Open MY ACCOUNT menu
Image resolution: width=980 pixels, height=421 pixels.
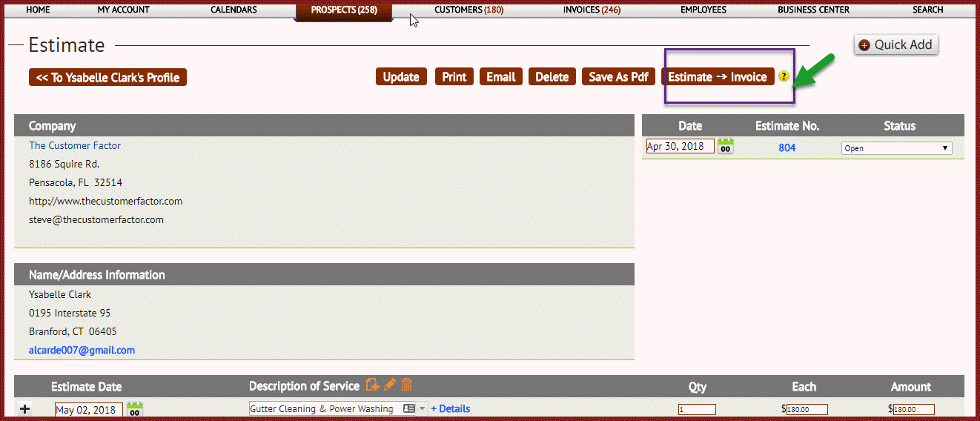[x=123, y=10]
